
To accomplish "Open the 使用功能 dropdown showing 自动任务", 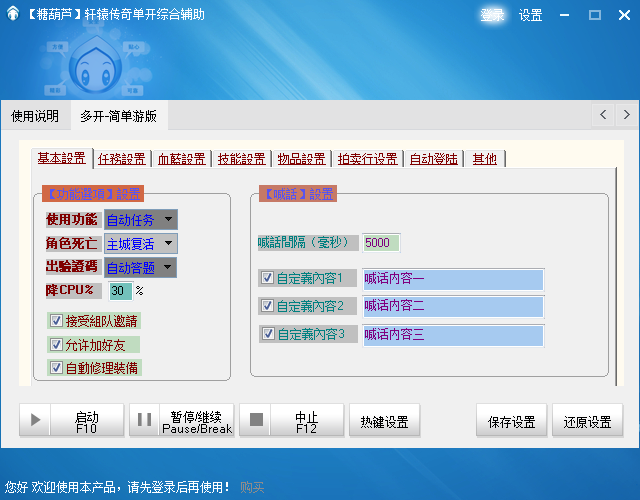I will (x=140, y=219).
